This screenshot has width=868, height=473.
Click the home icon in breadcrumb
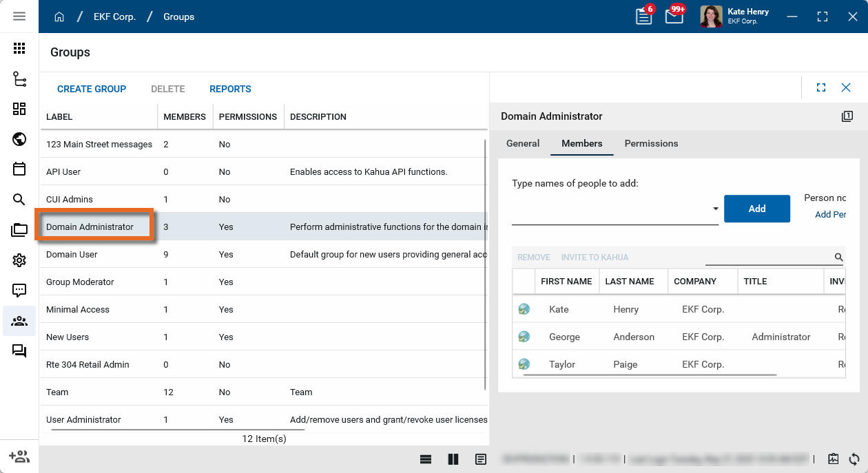(59, 17)
